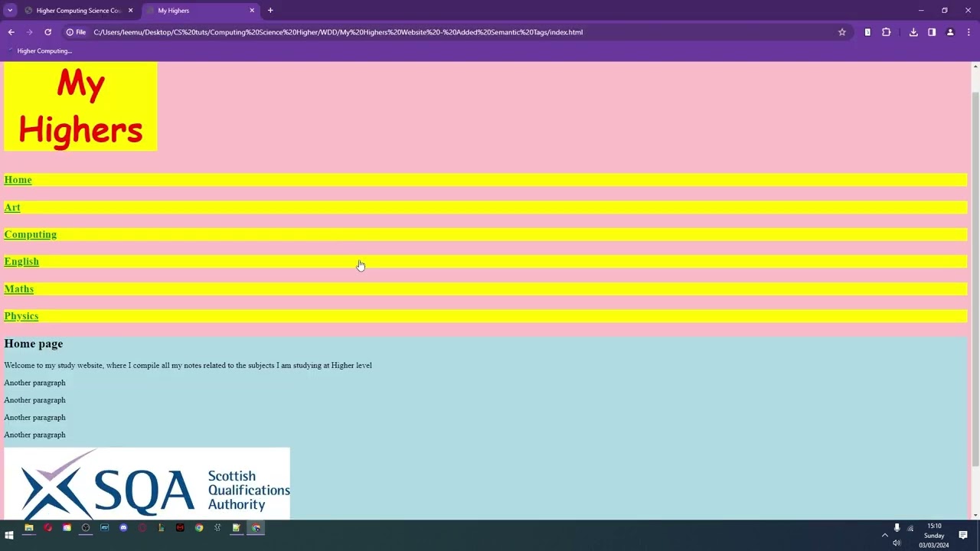Screen dimensions: 980x551
Task: Close the My Highers tab
Action: point(252,11)
